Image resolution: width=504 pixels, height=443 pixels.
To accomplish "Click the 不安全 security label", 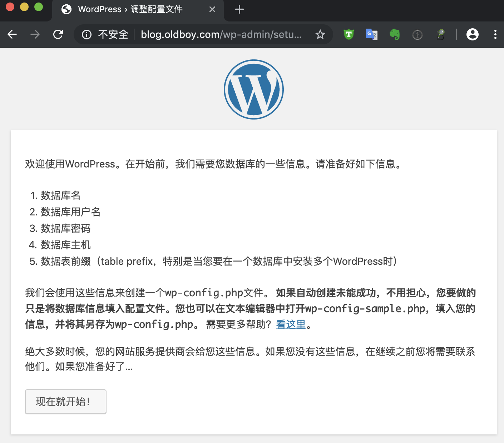I will click(x=113, y=34).
